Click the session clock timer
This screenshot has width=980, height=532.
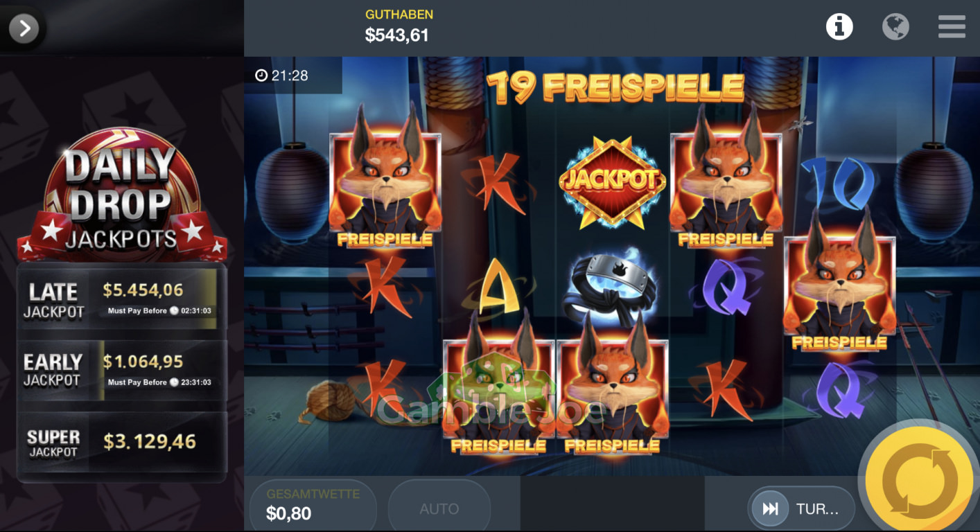tap(281, 76)
